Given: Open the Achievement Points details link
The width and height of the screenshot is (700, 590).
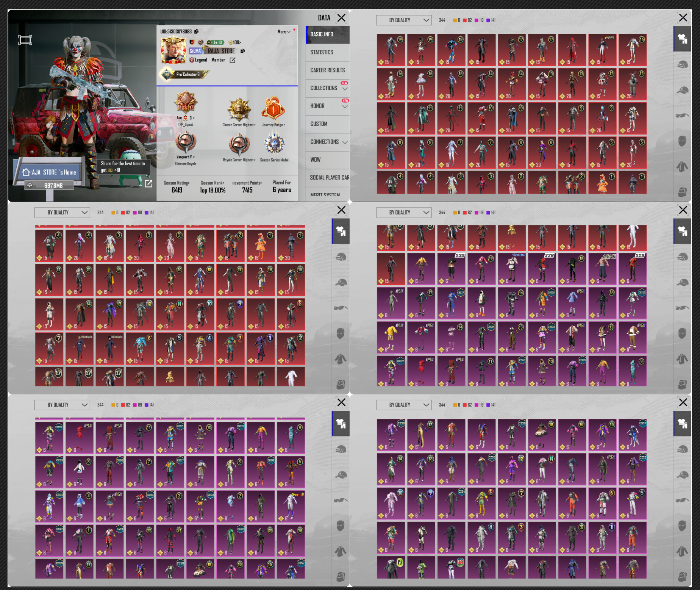Looking at the screenshot, I should click(247, 183).
